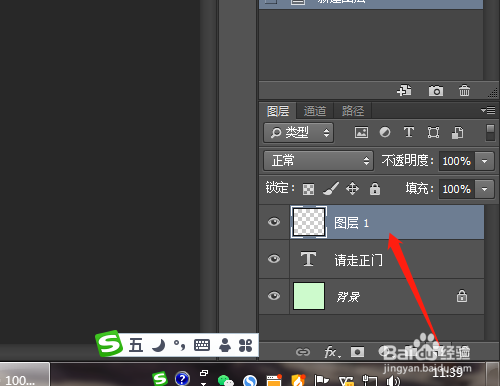This screenshot has width=500, height=386.
Task: Click the 不透明度 100% value field
Action: [457, 161]
